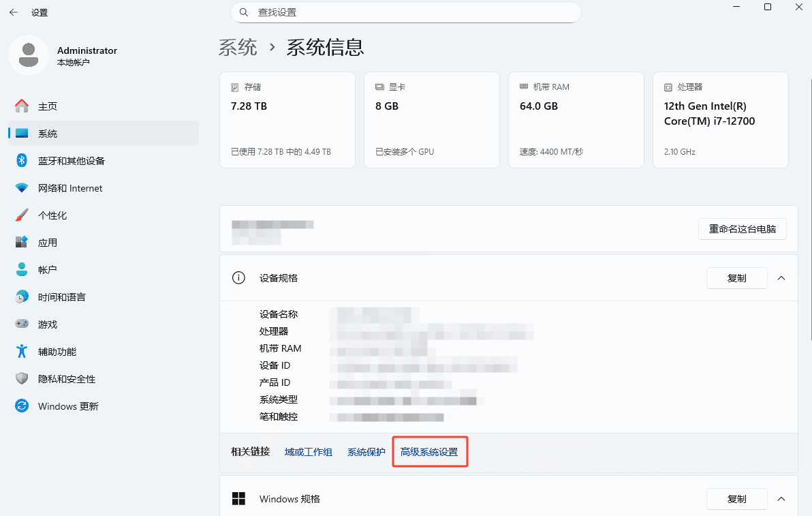Click the 系统类型 label
The width and height of the screenshot is (812, 516).
click(279, 399)
